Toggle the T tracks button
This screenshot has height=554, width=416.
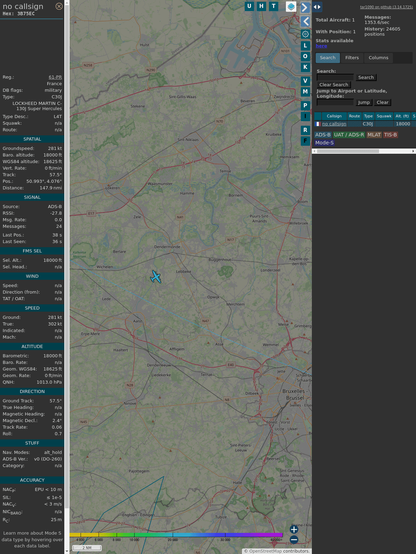pos(273,6)
